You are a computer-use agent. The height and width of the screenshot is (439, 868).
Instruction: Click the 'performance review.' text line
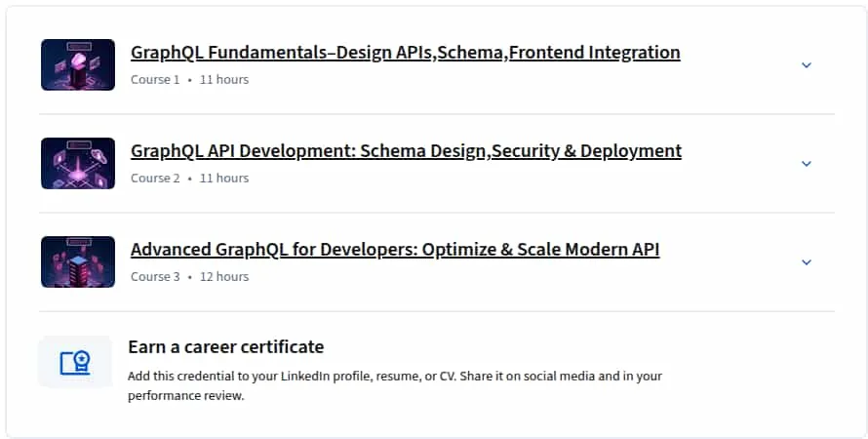(186, 396)
